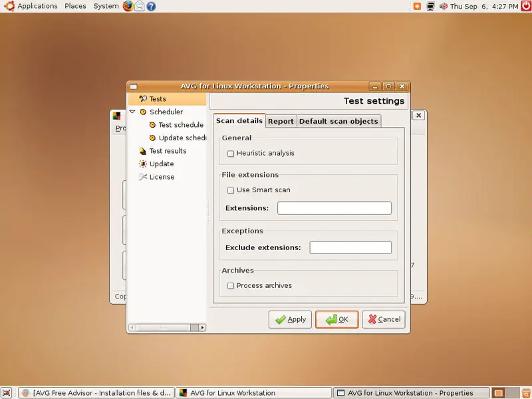The width and height of the screenshot is (532, 399).
Task: Select the Properties window in the taskbar
Action: tap(411, 393)
